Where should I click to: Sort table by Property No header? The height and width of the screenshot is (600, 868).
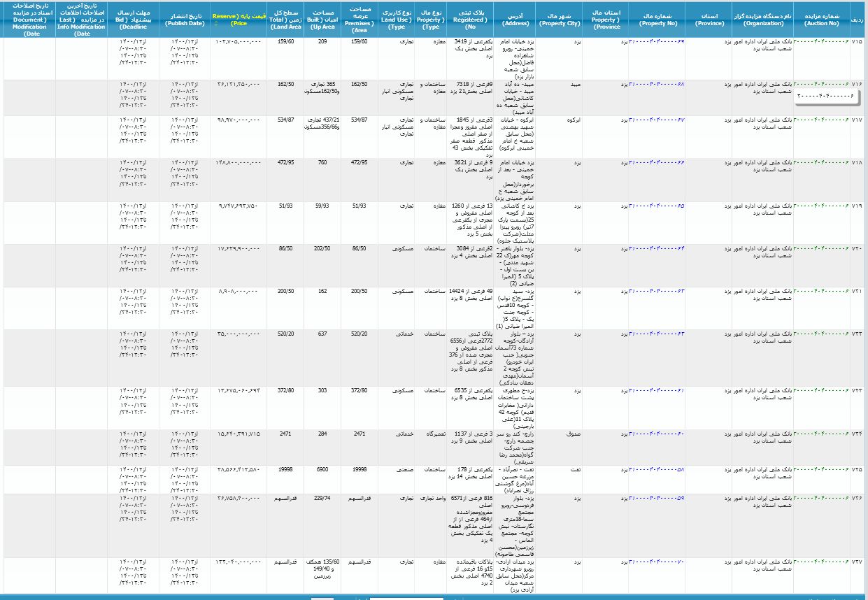(x=657, y=19)
